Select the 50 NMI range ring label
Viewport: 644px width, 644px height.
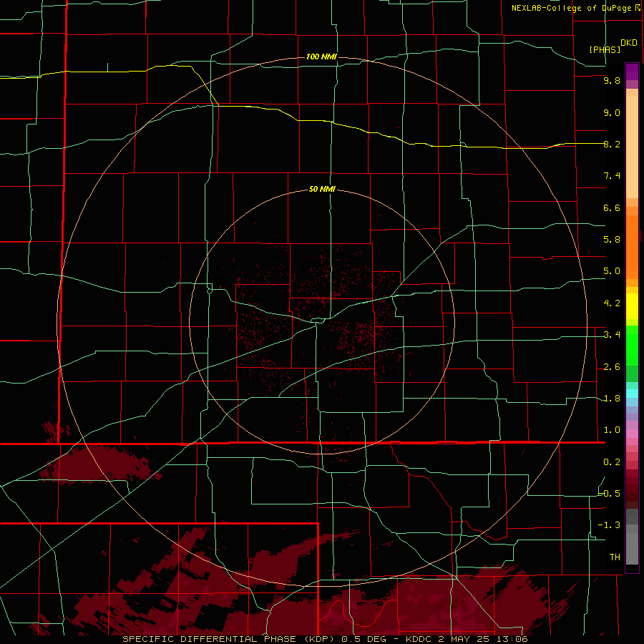(322, 190)
